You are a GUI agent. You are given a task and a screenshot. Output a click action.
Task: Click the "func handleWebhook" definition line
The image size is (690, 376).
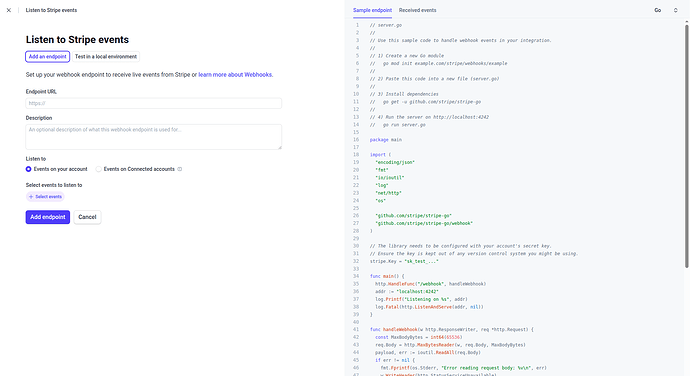tap(451, 329)
